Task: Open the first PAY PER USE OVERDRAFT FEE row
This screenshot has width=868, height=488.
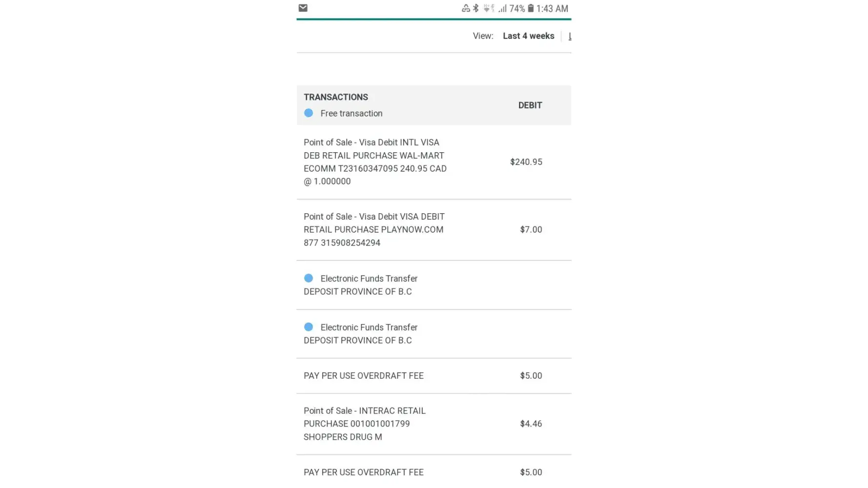Action: tap(364, 376)
